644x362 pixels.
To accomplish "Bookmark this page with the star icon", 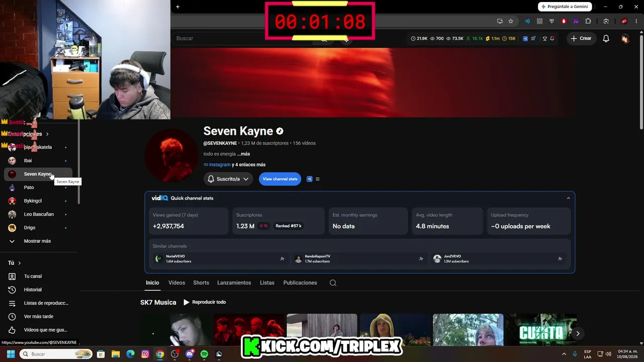I will pyautogui.click(x=511, y=21).
